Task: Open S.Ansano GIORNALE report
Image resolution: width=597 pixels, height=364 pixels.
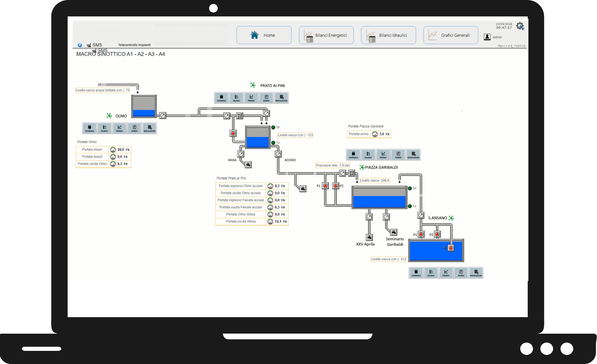Action: click(x=416, y=273)
